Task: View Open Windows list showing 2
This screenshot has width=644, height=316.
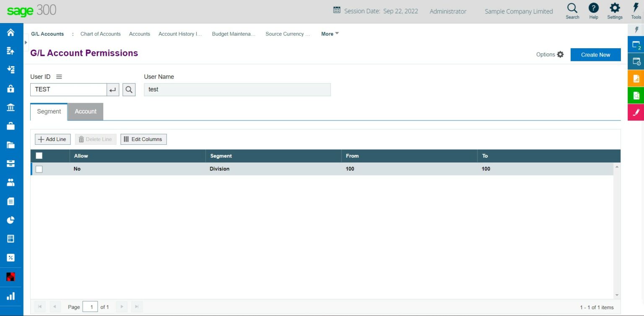Action: pos(636,44)
